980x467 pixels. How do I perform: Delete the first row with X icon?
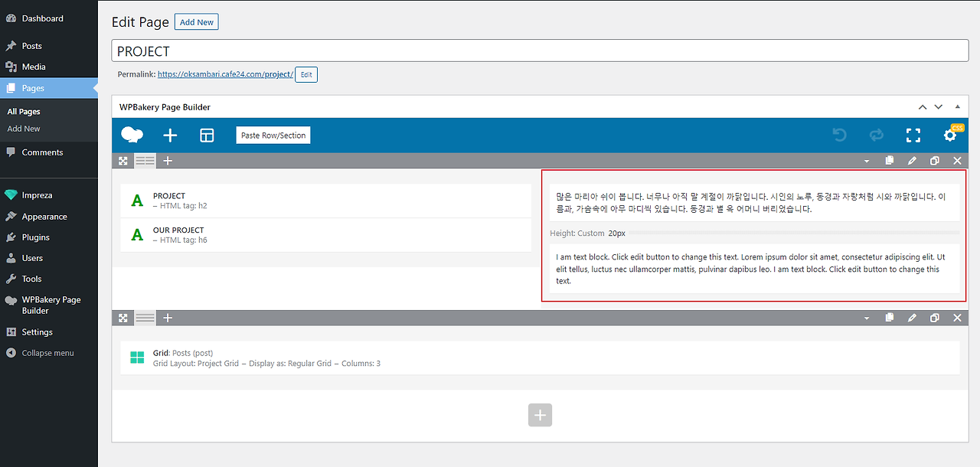(x=957, y=161)
